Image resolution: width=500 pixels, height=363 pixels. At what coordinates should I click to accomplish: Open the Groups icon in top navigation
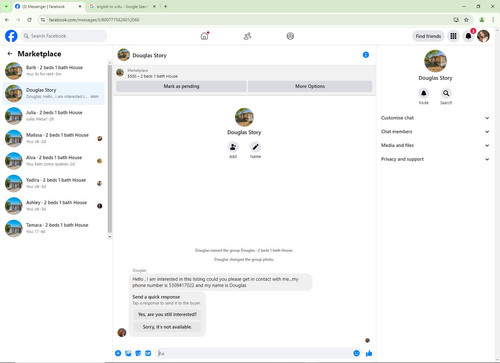pos(290,36)
